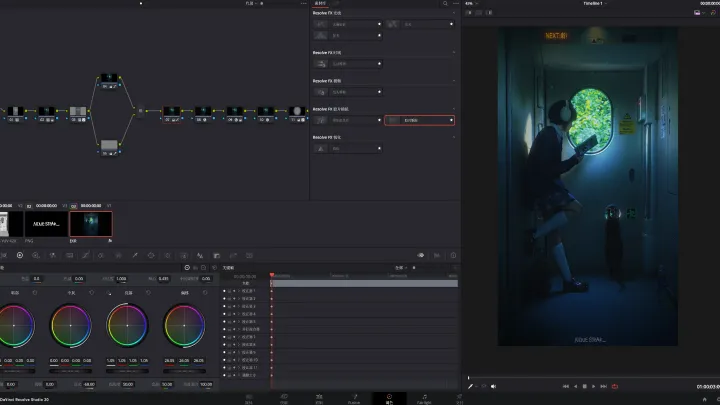The image size is (720, 405).
Task: Reset the Gain color wheel
Action: coord(148,292)
